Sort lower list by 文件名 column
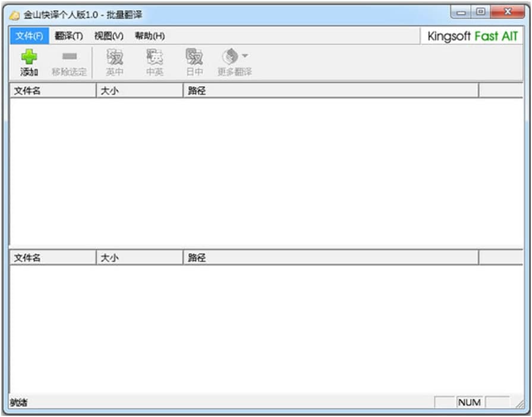Screen dimensions: 532x417 pyautogui.click(x=53, y=258)
